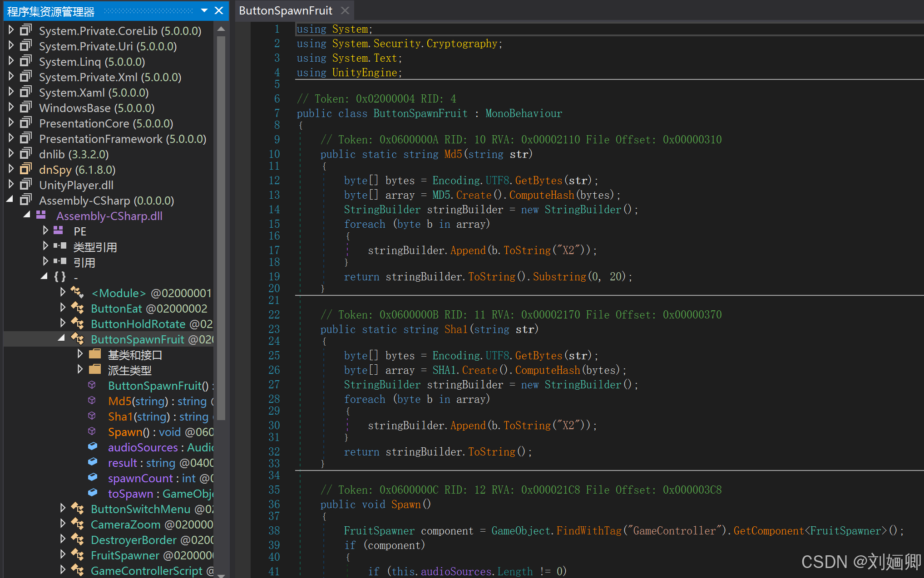Screen dimensions: 924x578
Task: Collapse the Assembly-CSharp assembly node
Action: click(10, 200)
